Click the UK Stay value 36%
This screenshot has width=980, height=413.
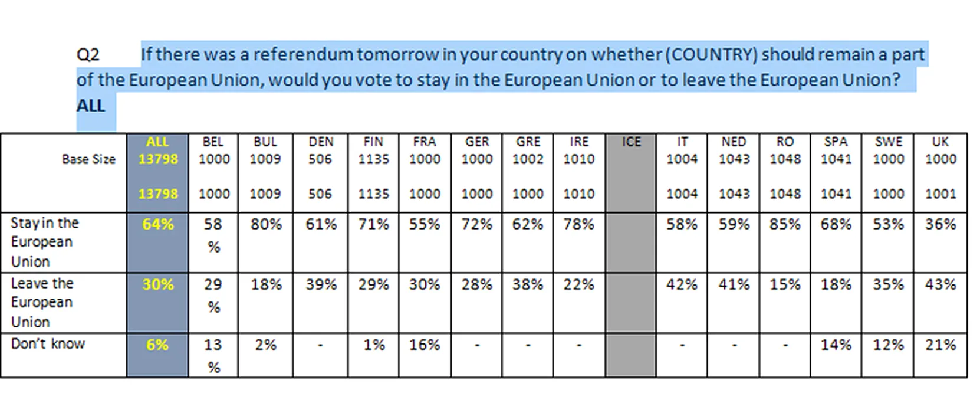(x=940, y=224)
